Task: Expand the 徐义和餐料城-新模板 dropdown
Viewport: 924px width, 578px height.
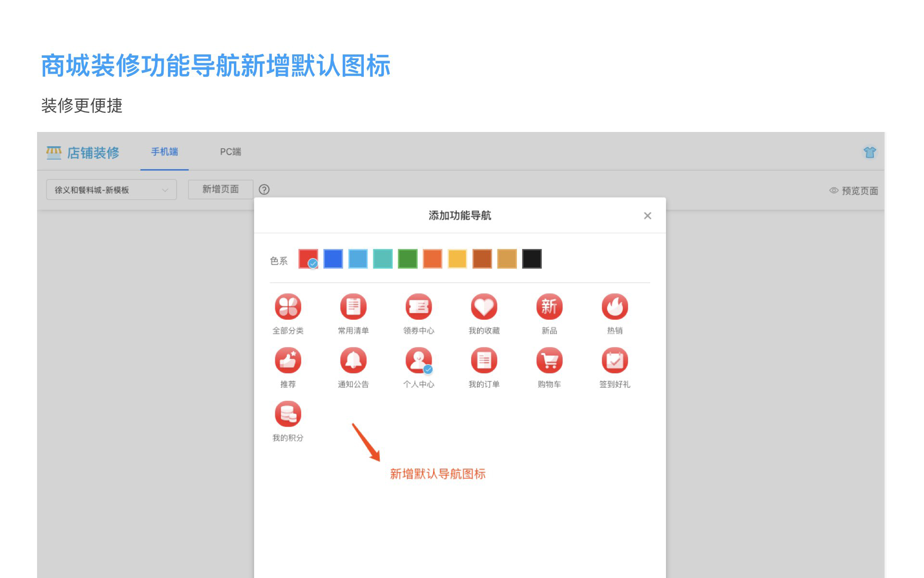Action: (111, 190)
